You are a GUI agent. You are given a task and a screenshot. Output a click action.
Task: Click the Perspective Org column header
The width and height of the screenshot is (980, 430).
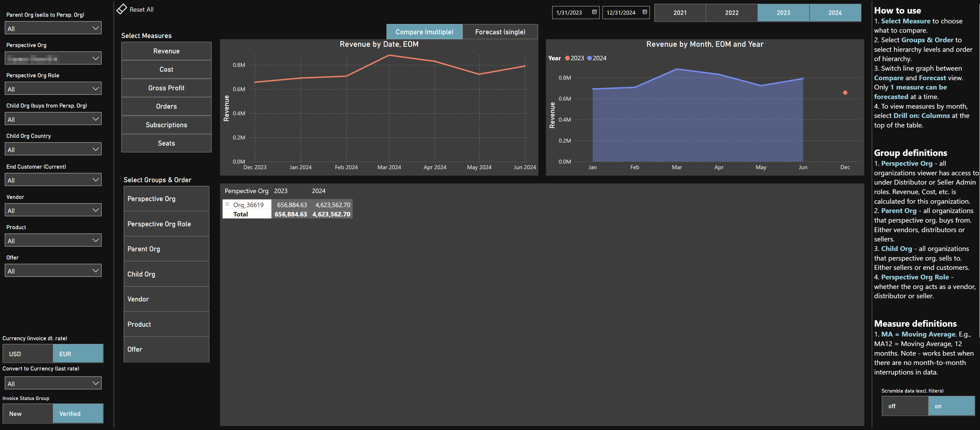[x=246, y=191]
